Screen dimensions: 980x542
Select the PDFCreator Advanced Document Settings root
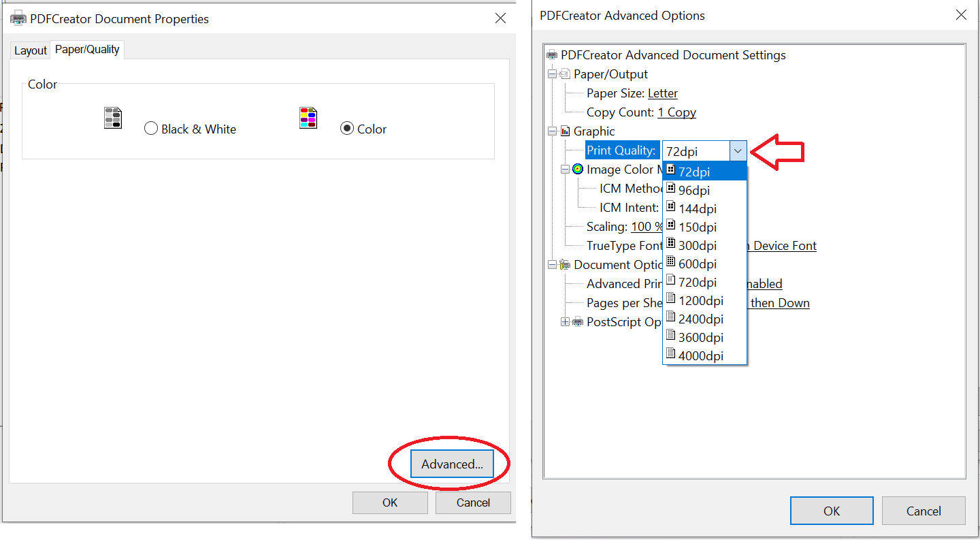coord(673,55)
